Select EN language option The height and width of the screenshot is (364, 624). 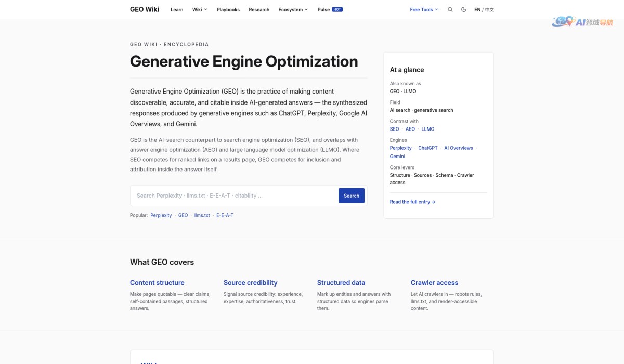click(x=477, y=10)
